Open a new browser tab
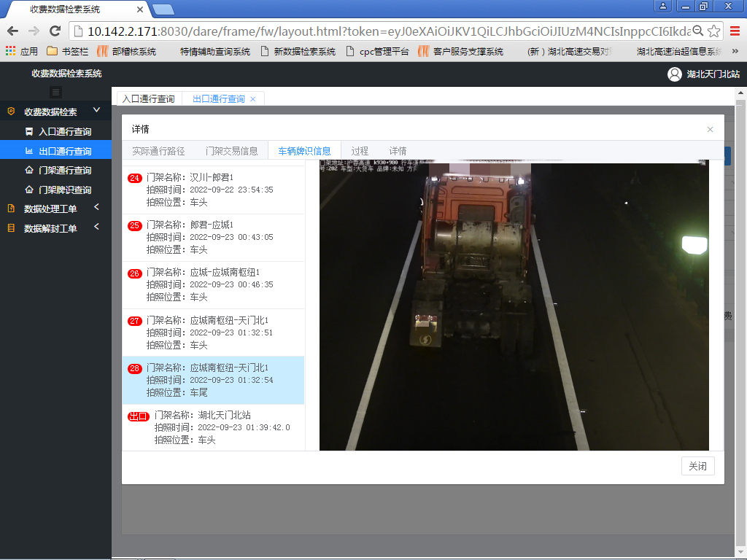747x560 pixels. point(163,9)
